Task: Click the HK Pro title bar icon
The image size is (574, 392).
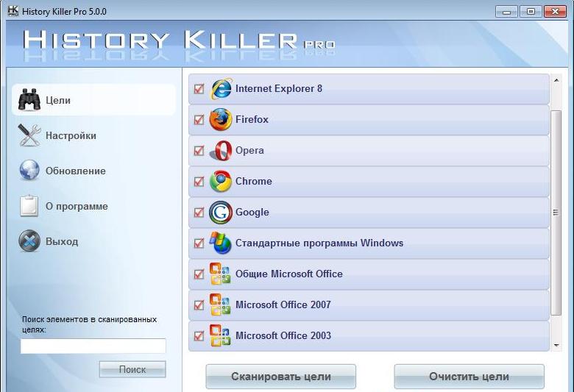Action: (x=13, y=11)
